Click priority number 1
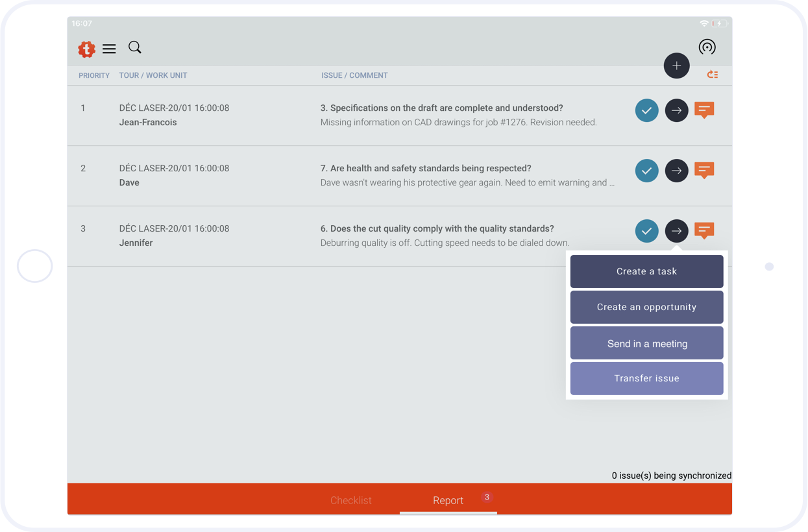Viewport: 808px width, 532px height. tap(83, 108)
